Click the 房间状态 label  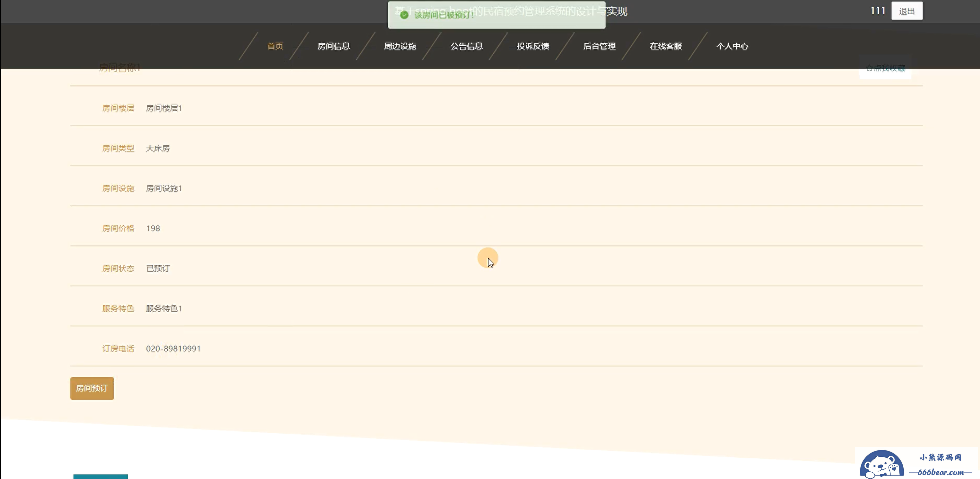[118, 268]
